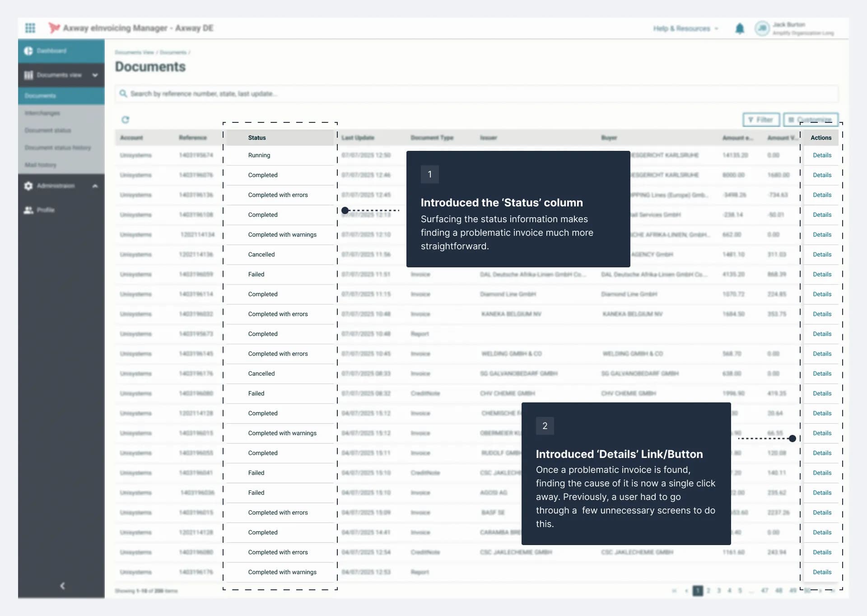Go to page 47 of the results
Image resolution: width=867 pixels, height=616 pixels.
point(764,591)
